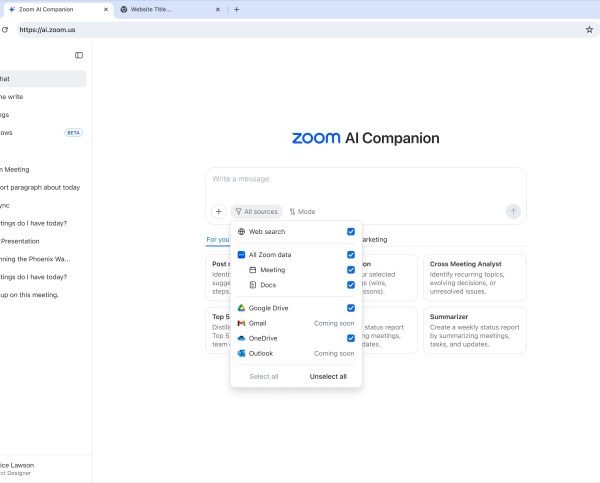Click the Web search globe icon

coord(241,231)
